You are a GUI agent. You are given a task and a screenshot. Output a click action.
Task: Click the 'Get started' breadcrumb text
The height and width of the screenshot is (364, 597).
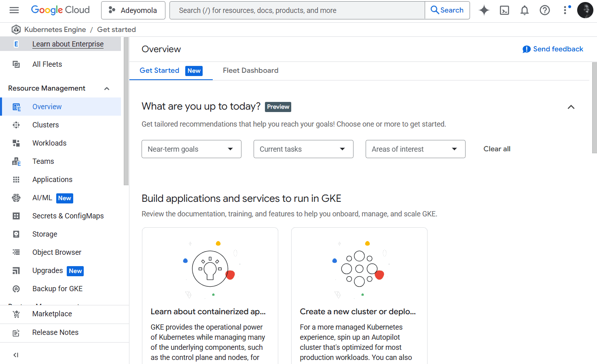point(116,30)
